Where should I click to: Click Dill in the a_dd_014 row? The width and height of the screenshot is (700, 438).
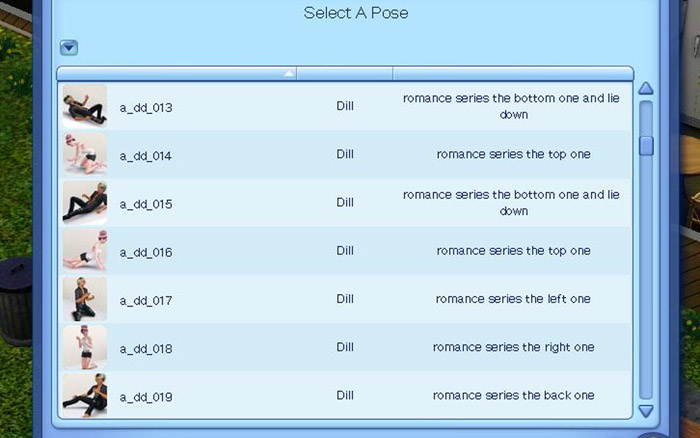[x=345, y=154]
